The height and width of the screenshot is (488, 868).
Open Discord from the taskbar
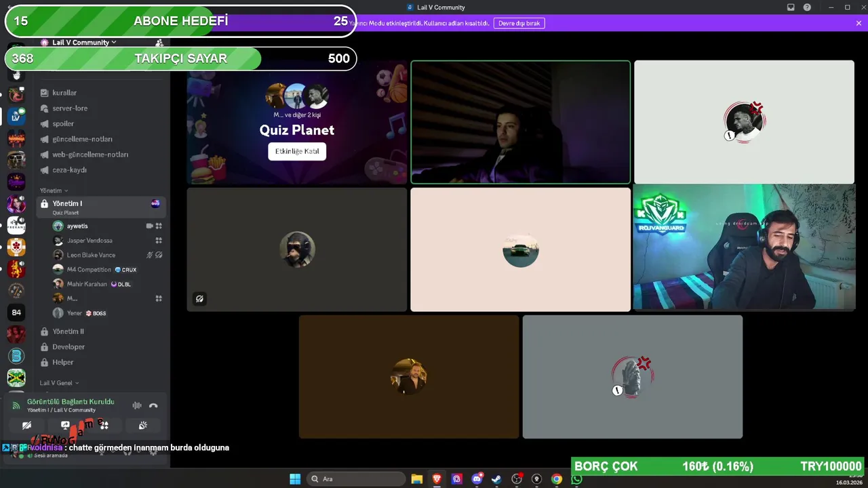pyautogui.click(x=477, y=479)
